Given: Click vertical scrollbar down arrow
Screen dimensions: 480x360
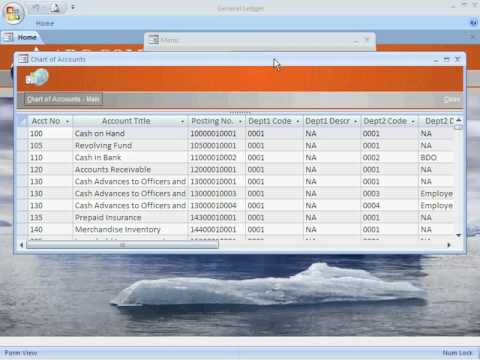Looking at the screenshot, I should point(459,235).
